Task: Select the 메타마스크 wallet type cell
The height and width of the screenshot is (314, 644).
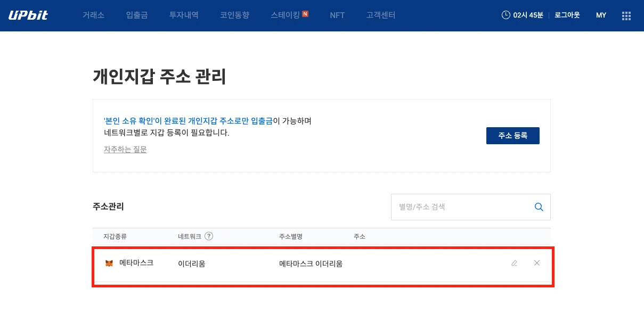Action: pyautogui.click(x=136, y=262)
